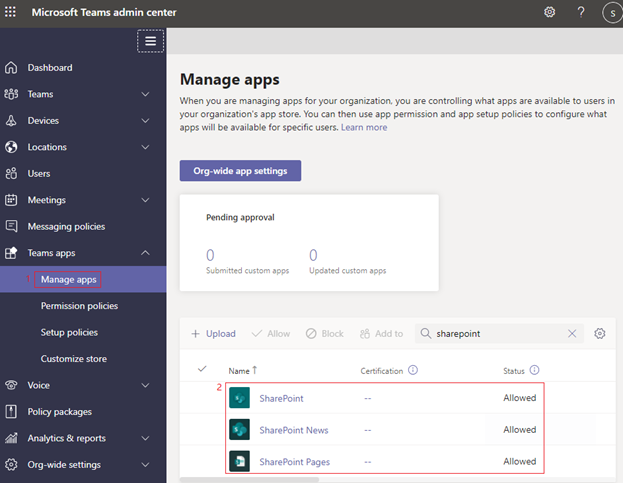Click the Devices bell icon
Viewport: 623px width, 483px height.
(11, 121)
